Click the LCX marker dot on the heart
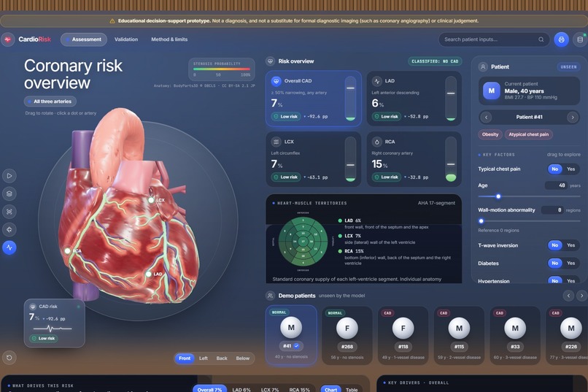Screen dimensions: 588x392 point(151,200)
